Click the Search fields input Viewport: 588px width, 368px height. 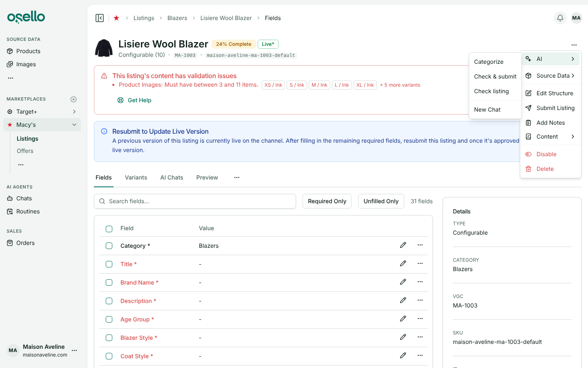195,201
